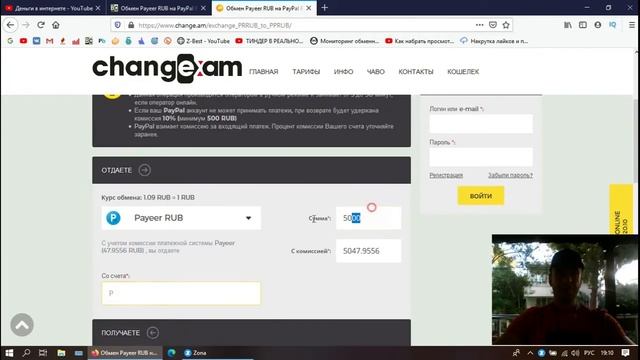Open the ЧАВО menu item

[x=376, y=72]
